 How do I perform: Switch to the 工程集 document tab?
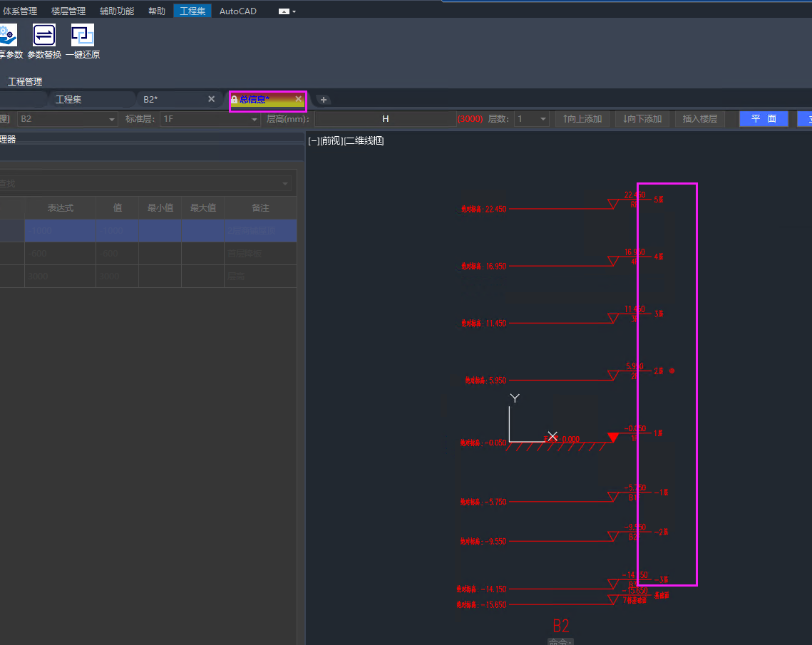tap(68, 99)
